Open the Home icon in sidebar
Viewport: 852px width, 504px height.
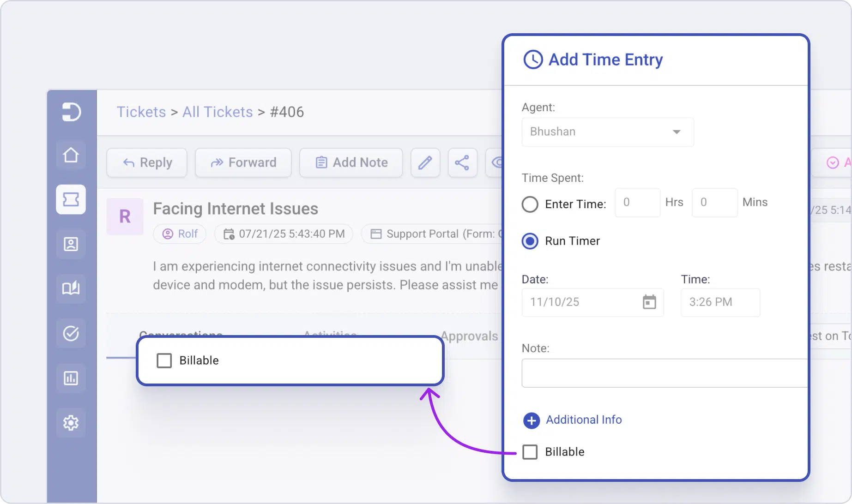pos(71,155)
